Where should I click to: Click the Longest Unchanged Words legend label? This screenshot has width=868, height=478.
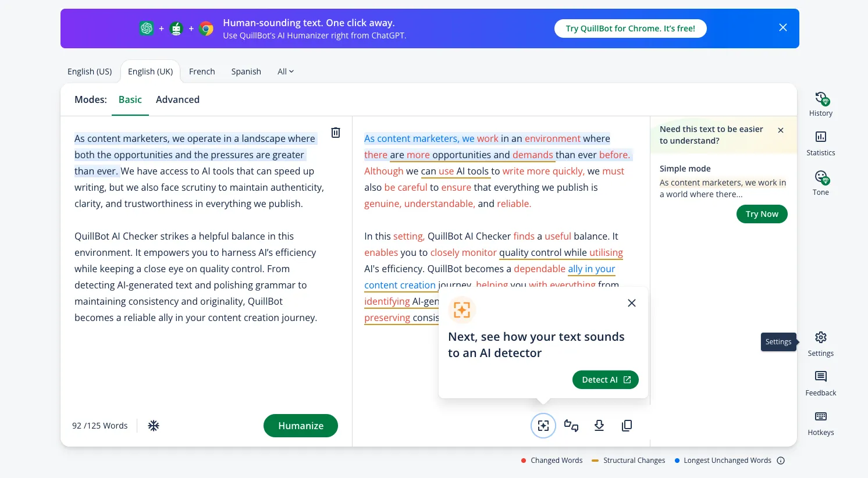pos(727,461)
